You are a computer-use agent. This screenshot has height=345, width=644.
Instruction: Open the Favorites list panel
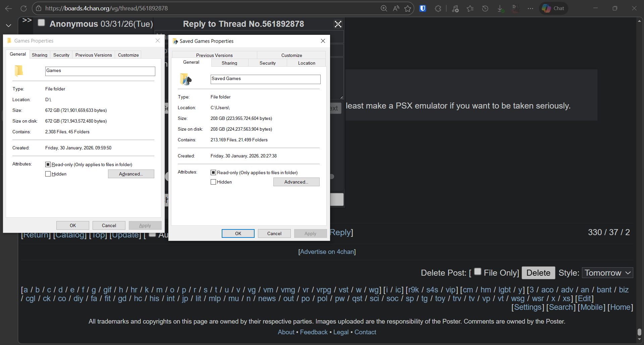(470, 8)
